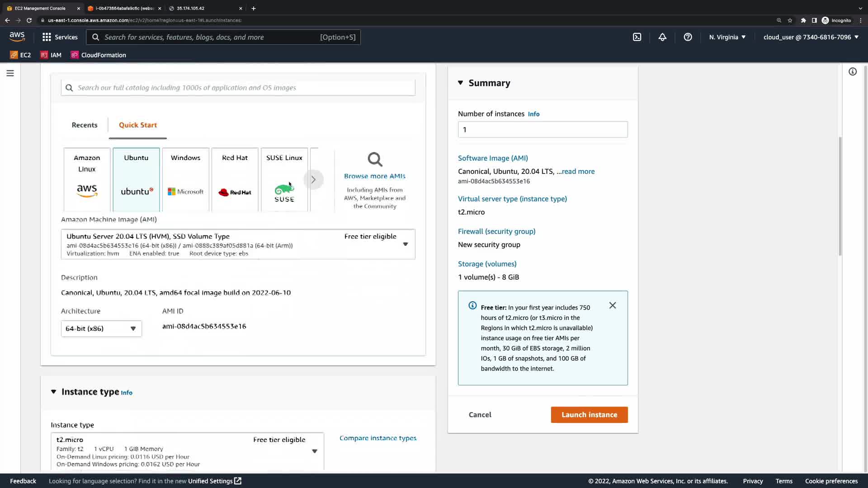Open the info panel icon at right
The height and width of the screenshot is (488, 868).
pos(853,71)
